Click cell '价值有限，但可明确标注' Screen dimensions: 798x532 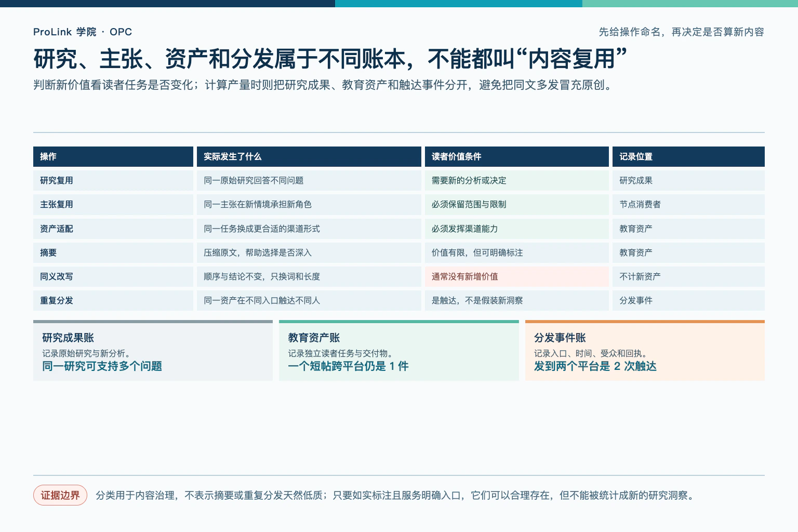(x=517, y=252)
